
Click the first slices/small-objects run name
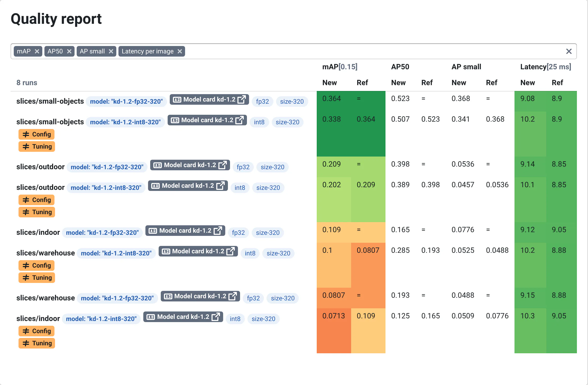coord(50,101)
